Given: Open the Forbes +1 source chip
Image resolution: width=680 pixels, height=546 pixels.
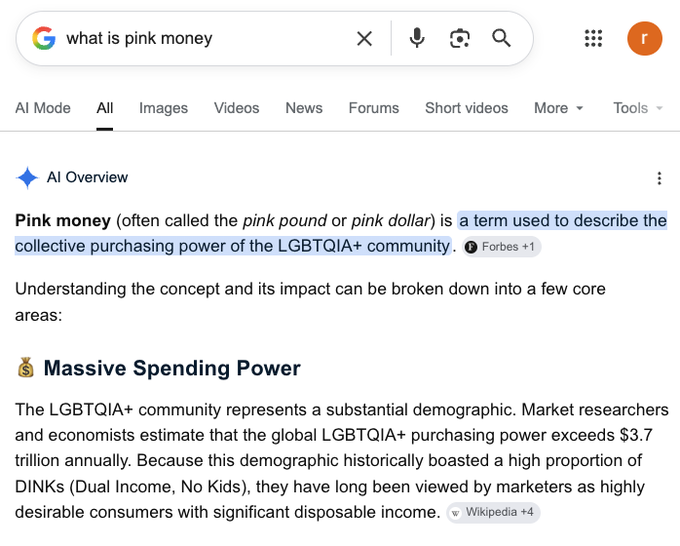Looking at the screenshot, I should (501, 247).
